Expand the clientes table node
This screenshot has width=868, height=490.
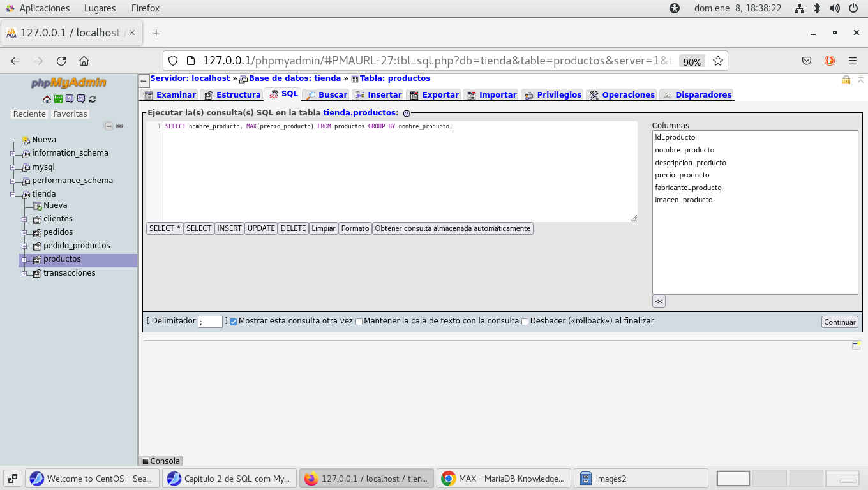tap(24, 219)
